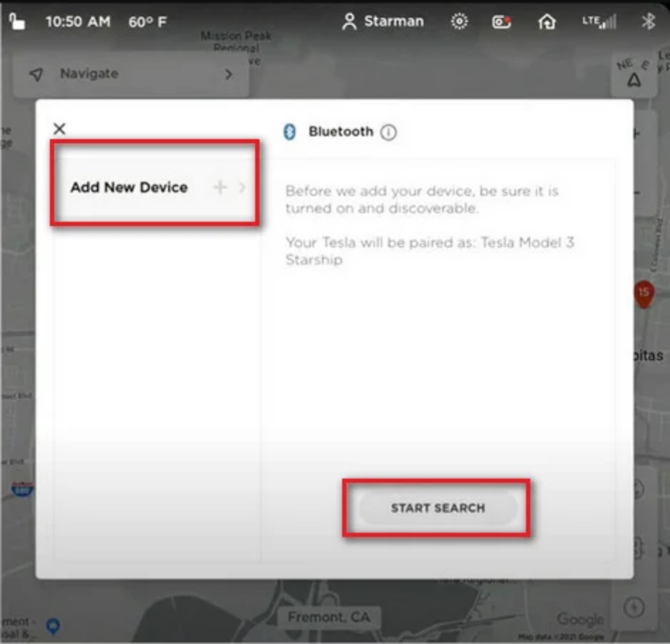Tap the chevron next to Add New Device
Screen dimensions: 670x644
[x=242, y=187]
